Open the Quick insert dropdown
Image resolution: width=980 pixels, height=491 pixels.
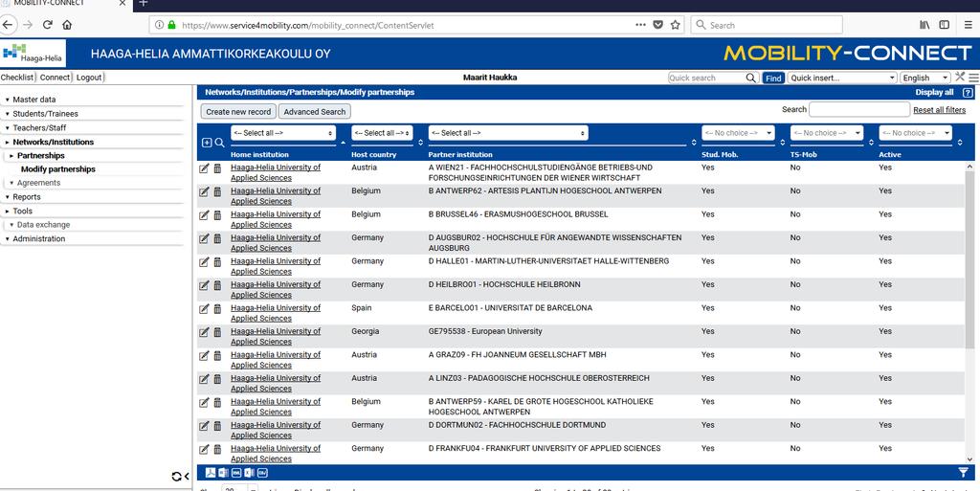click(x=842, y=78)
